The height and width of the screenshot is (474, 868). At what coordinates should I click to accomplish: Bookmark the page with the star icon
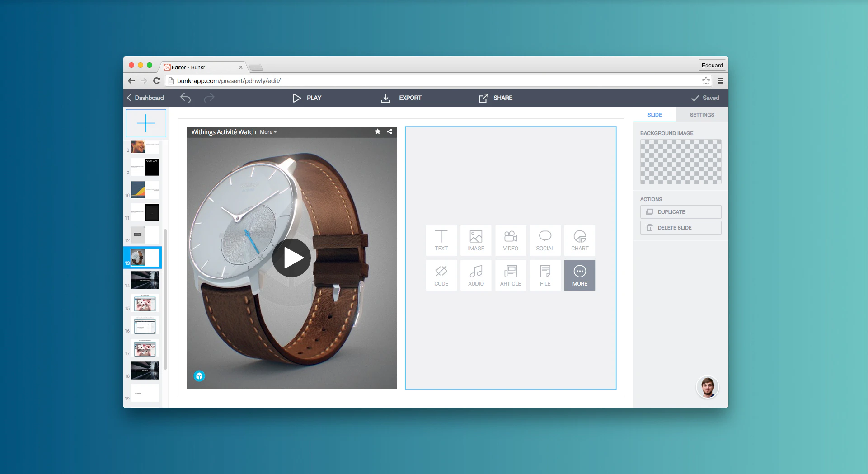pos(706,81)
